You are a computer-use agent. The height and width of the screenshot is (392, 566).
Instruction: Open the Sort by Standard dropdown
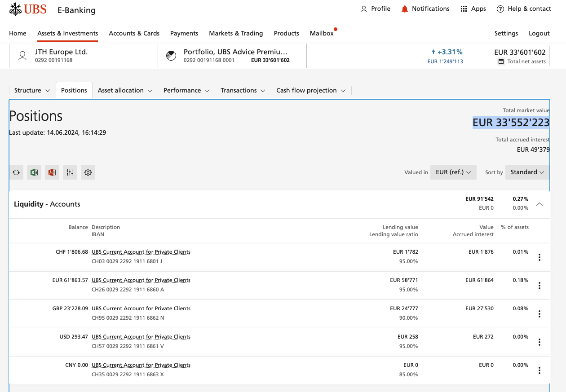pos(527,172)
